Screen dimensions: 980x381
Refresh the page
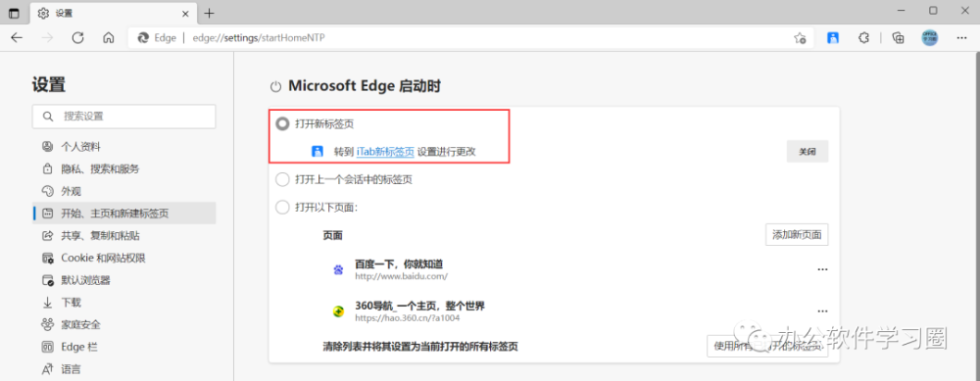tap(78, 38)
